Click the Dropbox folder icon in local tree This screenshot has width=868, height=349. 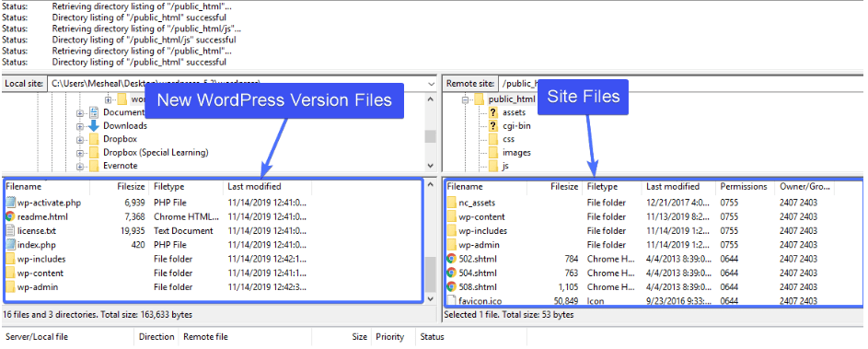click(x=94, y=139)
